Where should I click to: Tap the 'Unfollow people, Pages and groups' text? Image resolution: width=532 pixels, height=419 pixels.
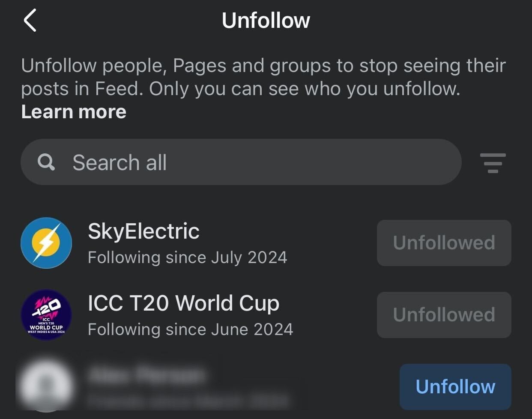coord(171,66)
